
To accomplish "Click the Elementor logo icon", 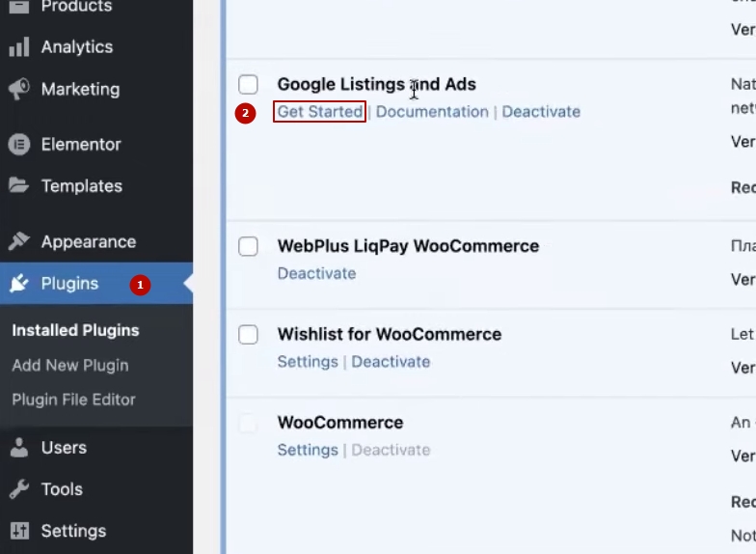I will coord(18,145).
